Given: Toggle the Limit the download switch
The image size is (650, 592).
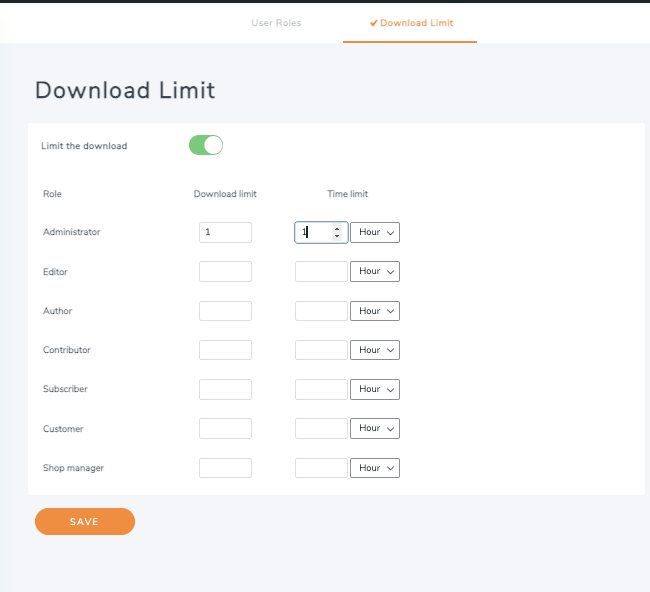Looking at the screenshot, I should pos(206,146).
